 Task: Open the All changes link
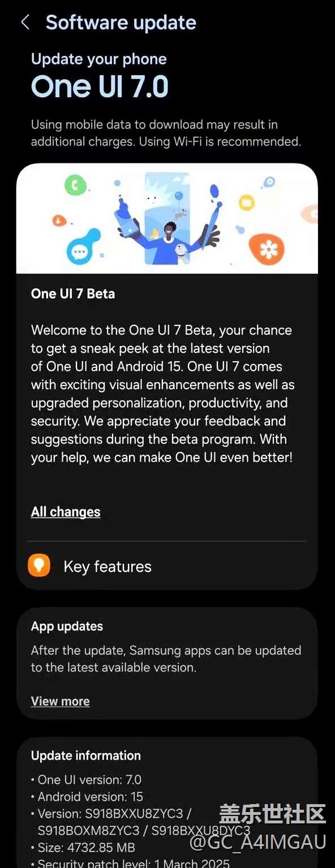pyautogui.click(x=66, y=512)
